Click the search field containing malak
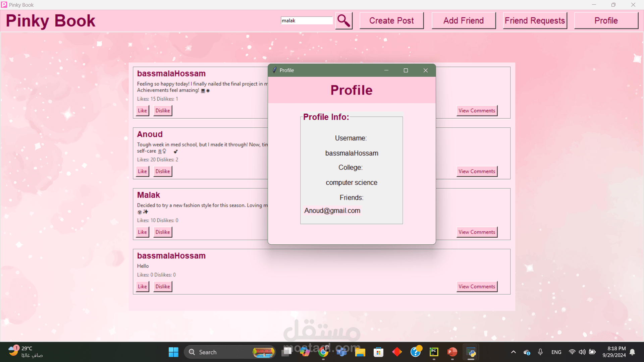 (x=307, y=21)
